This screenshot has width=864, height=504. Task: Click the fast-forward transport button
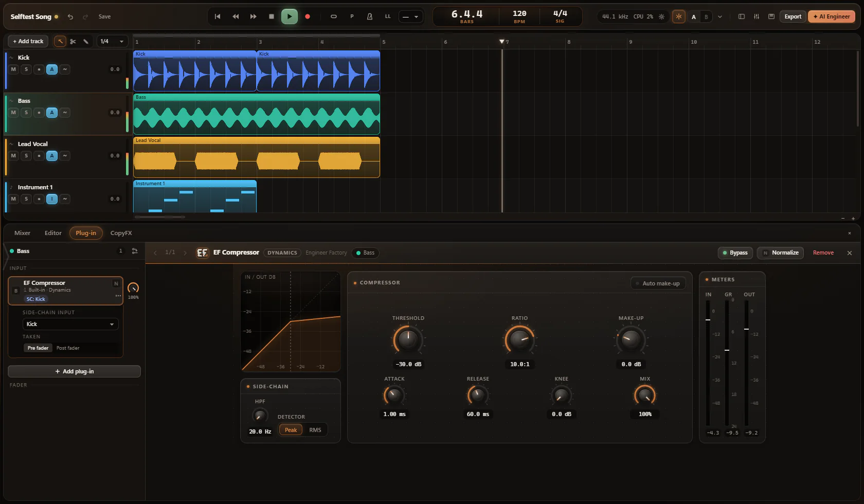[x=254, y=16]
